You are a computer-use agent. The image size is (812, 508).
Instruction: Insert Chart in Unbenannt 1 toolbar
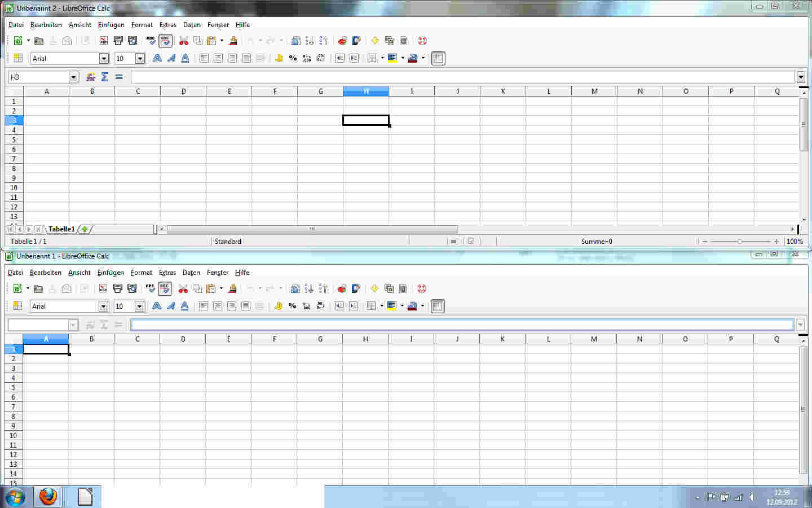(x=341, y=288)
